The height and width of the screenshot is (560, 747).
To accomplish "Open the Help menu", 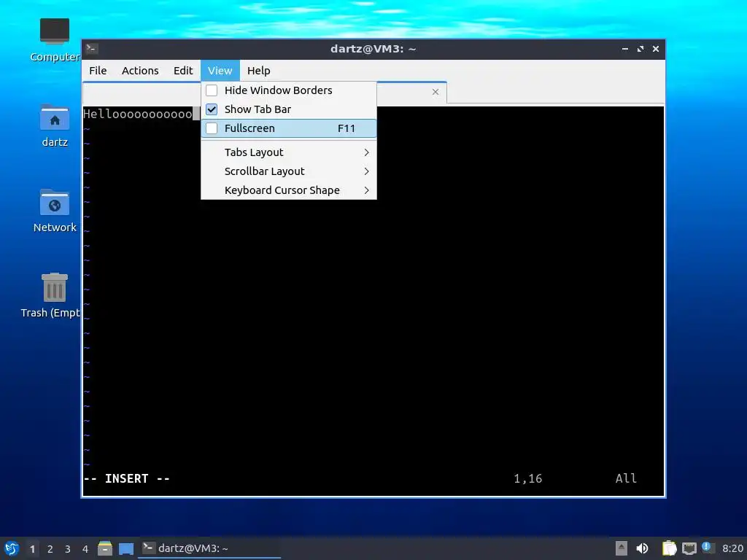I will tap(259, 71).
